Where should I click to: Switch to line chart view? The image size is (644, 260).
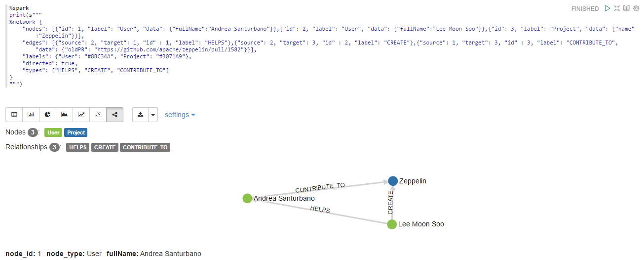pyautogui.click(x=81, y=115)
